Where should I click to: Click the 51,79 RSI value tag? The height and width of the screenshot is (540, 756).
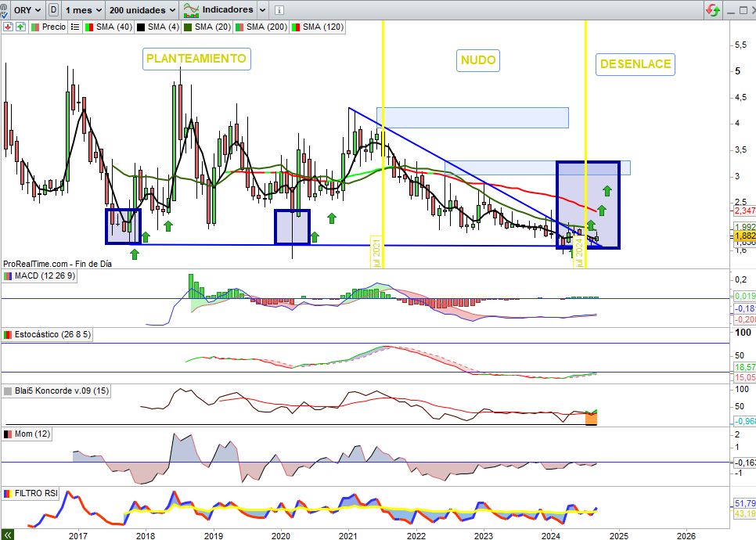point(744,503)
